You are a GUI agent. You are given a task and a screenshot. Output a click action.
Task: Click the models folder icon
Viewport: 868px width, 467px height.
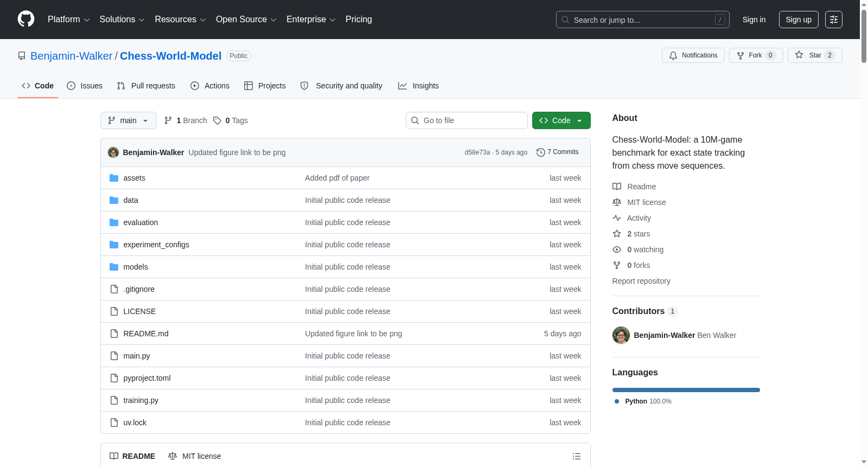coord(114,267)
